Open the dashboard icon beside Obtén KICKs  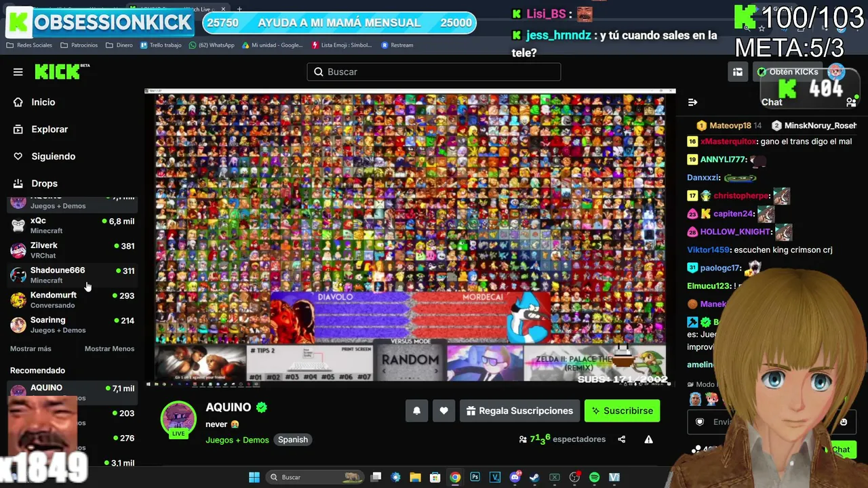pyautogui.click(x=738, y=72)
